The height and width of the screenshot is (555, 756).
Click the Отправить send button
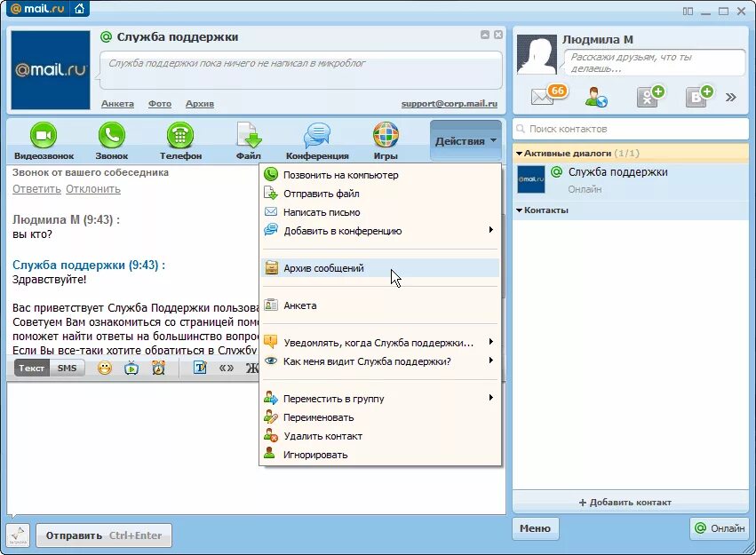(x=104, y=535)
